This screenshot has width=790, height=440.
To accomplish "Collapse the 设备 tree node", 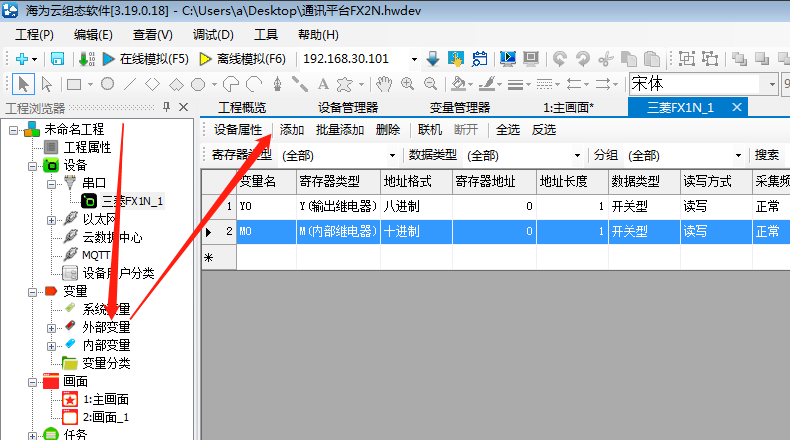I will coord(32,166).
